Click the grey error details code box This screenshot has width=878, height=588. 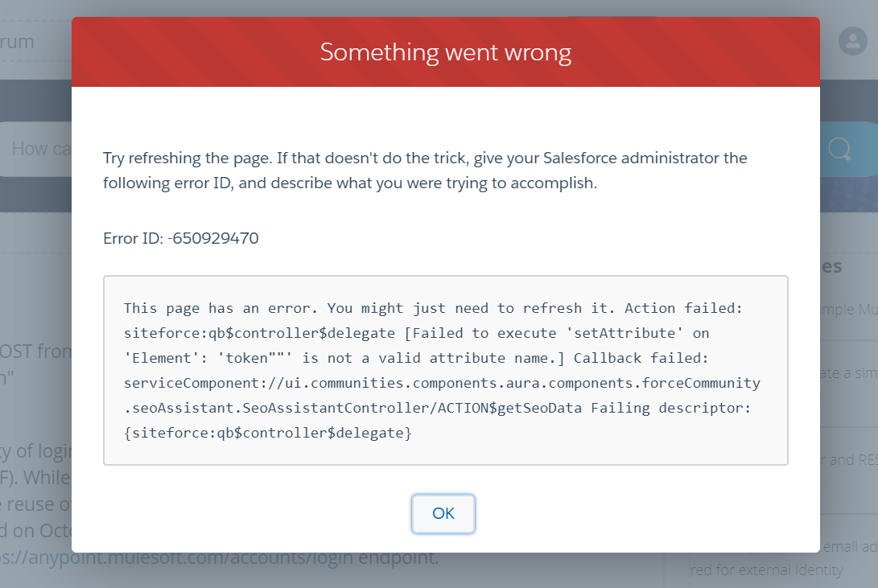(444, 370)
